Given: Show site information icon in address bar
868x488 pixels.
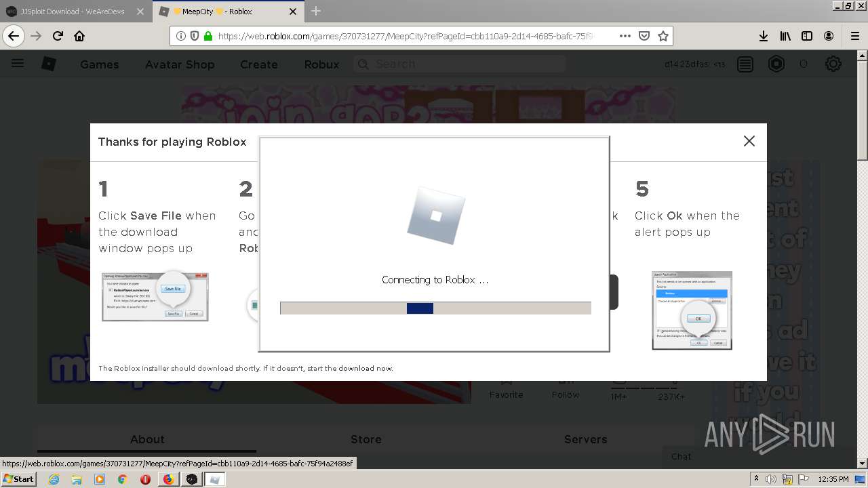Looking at the screenshot, I should pyautogui.click(x=181, y=36).
